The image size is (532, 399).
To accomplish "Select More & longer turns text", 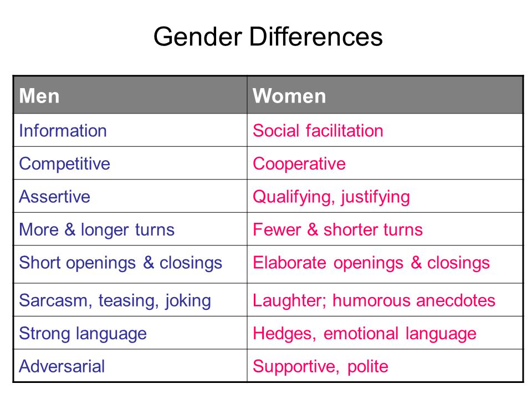I will (96, 229).
